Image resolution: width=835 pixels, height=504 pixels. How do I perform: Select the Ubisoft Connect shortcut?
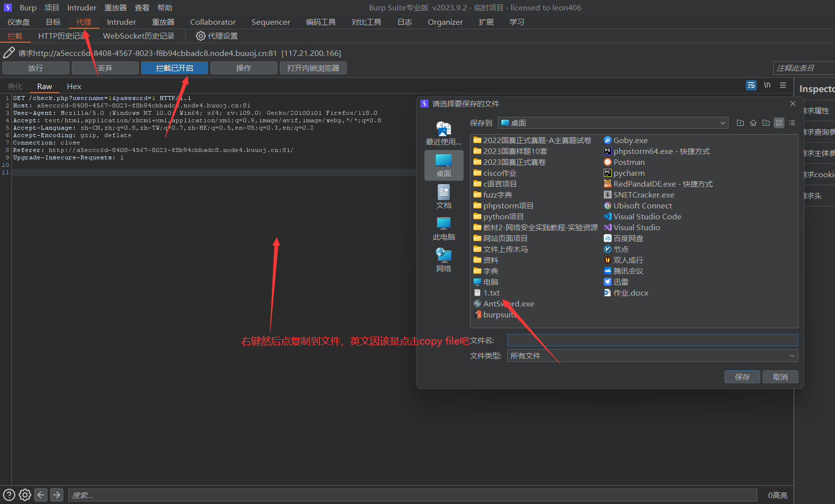point(638,205)
